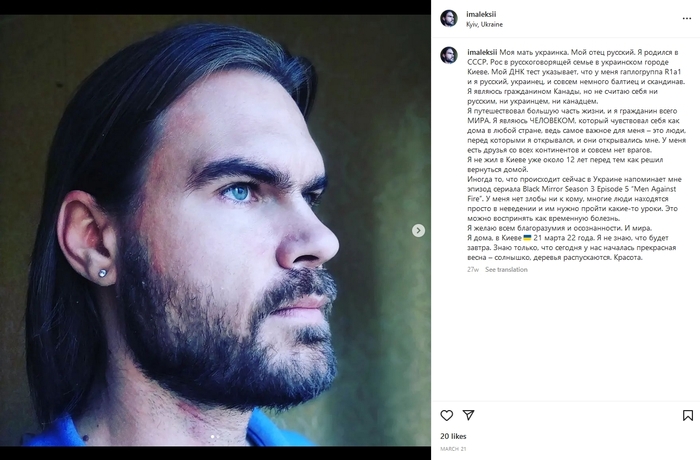Go to next photo with arrow button
The height and width of the screenshot is (460, 700).
(x=418, y=230)
